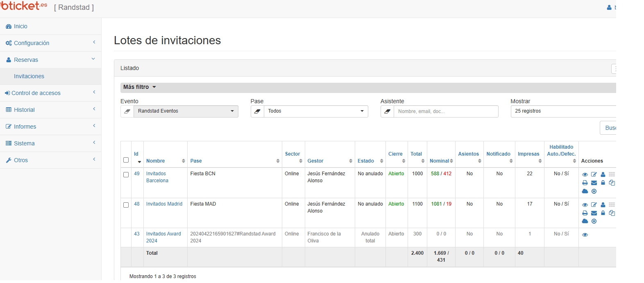
Task: Click the bticket.es logo
Action: coord(24,6)
